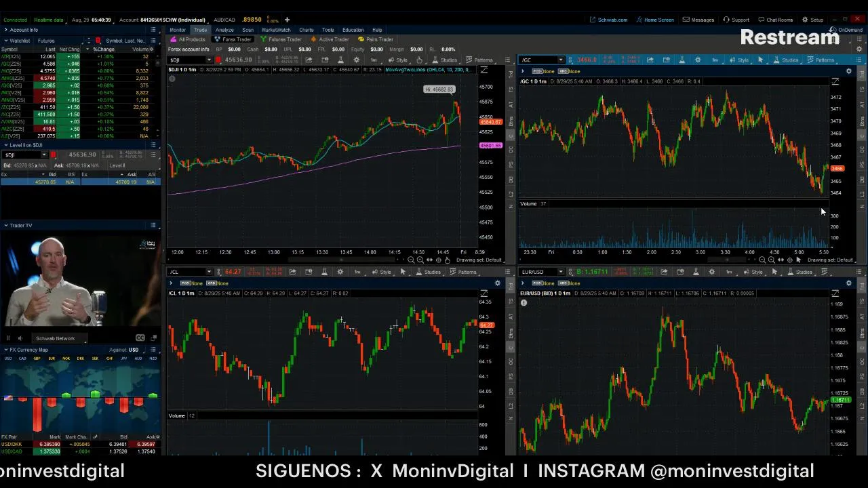The width and height of the screenshot is (868, 488).
Task: Open the Monitor tab
Action: point(178,30)
